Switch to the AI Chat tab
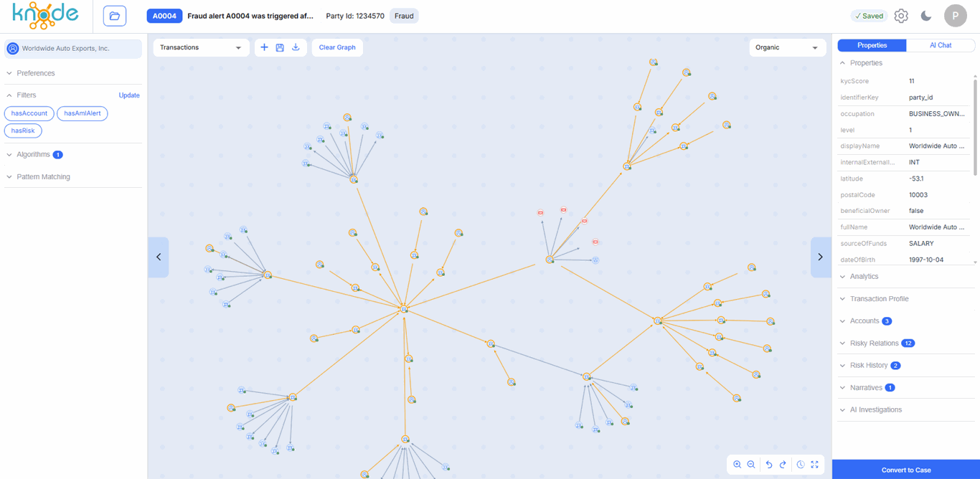This screenshot has height=479, width=980. [941, 45]
